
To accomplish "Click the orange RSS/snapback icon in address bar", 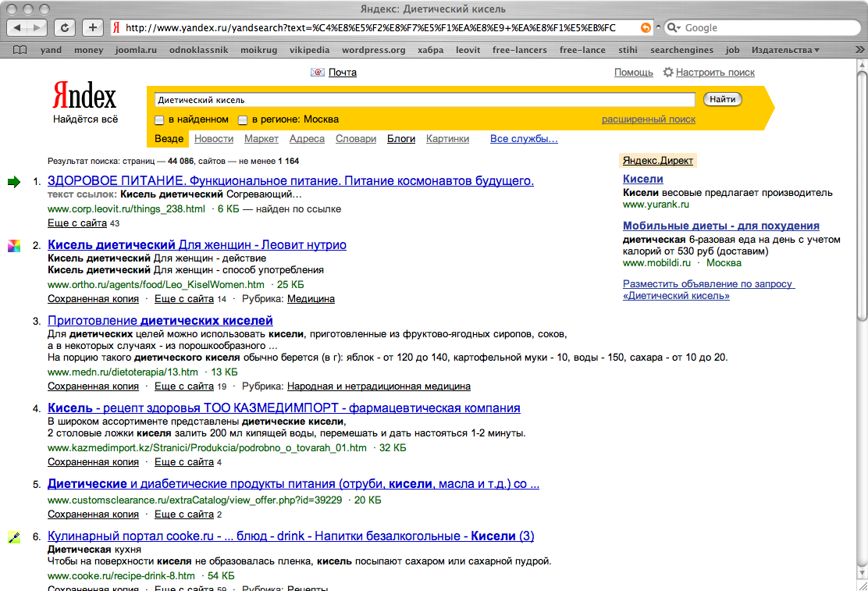I will (646, 27).
